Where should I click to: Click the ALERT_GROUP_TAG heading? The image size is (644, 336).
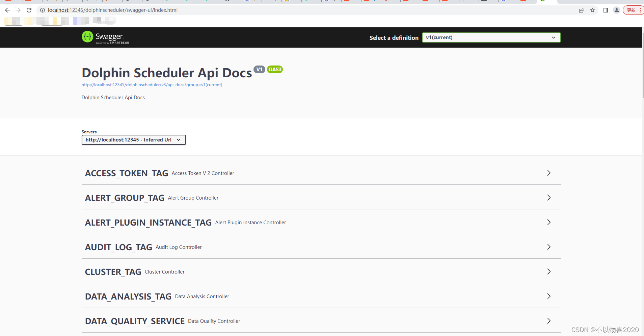125,198
